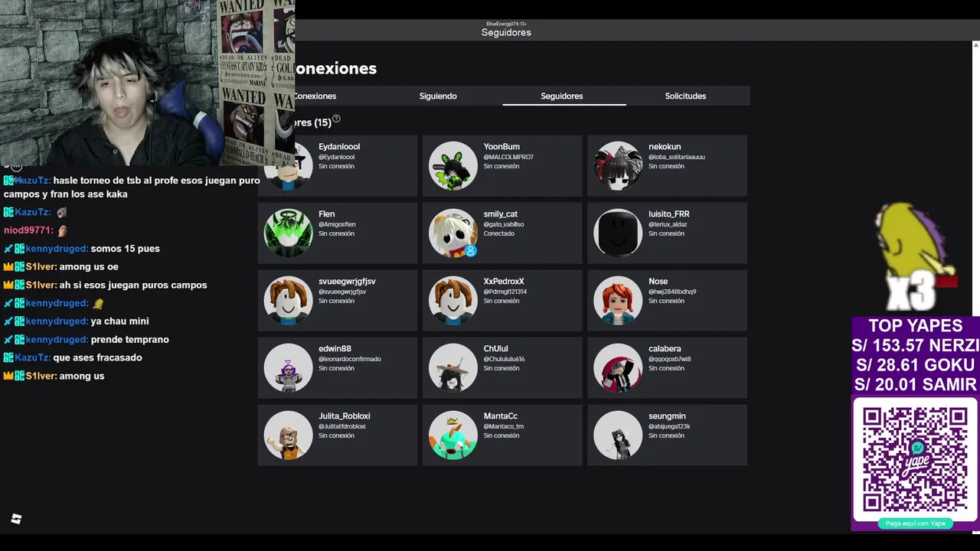Click the Roblox logo in the bottom-left corner
980x551 pixels.
(16, 519)
